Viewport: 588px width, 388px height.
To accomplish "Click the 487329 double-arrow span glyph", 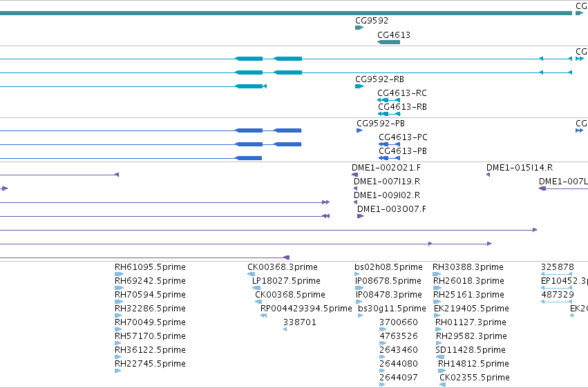I will click(x=556, y=302).
